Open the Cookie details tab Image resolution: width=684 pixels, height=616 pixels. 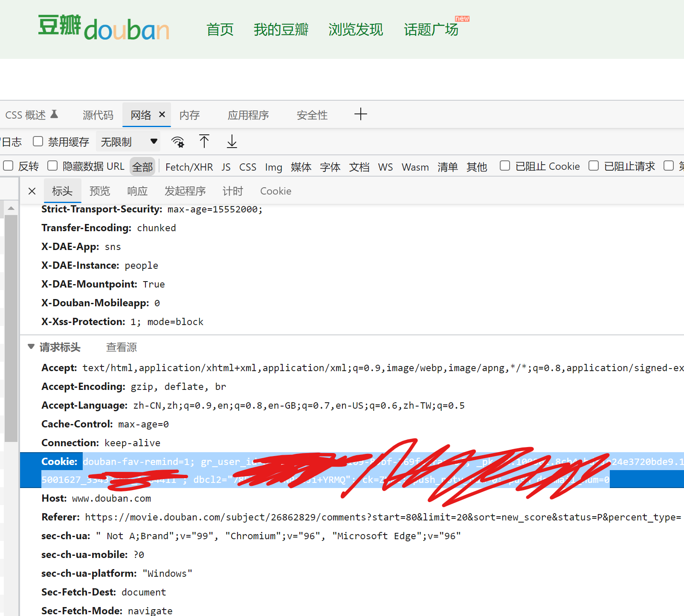click(x=276, y=191)
